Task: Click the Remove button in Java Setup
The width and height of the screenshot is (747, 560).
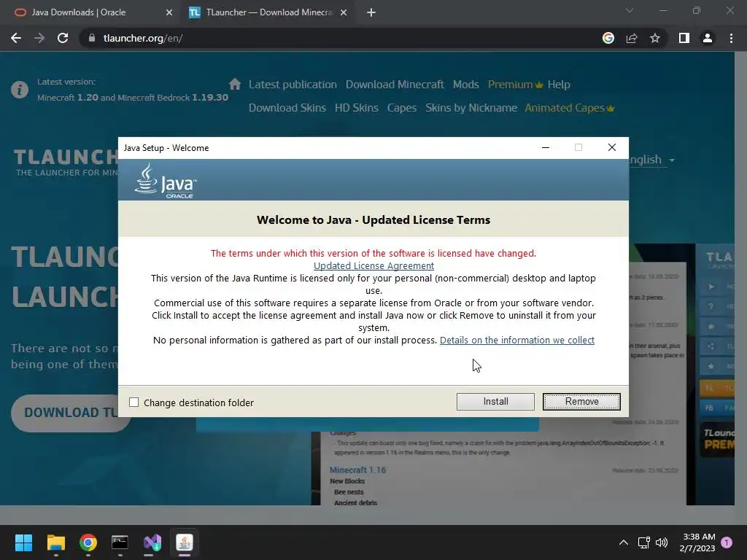Action: point(581,402)
